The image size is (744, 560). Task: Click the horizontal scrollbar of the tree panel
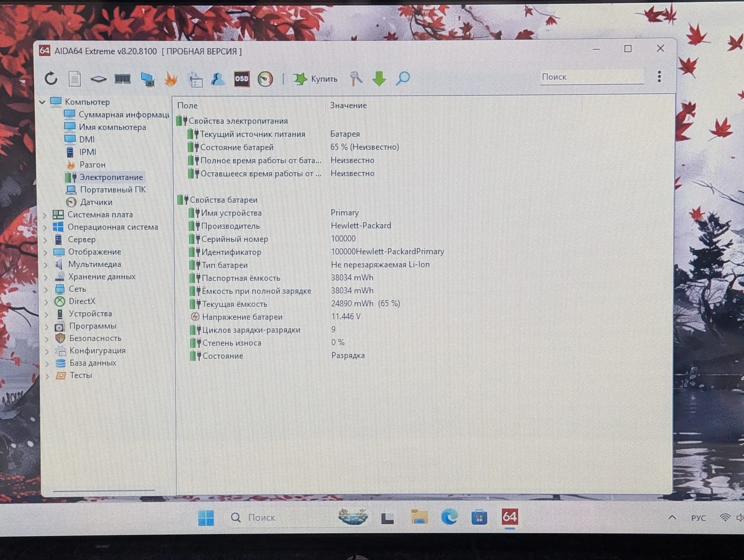tap(104, 491)
